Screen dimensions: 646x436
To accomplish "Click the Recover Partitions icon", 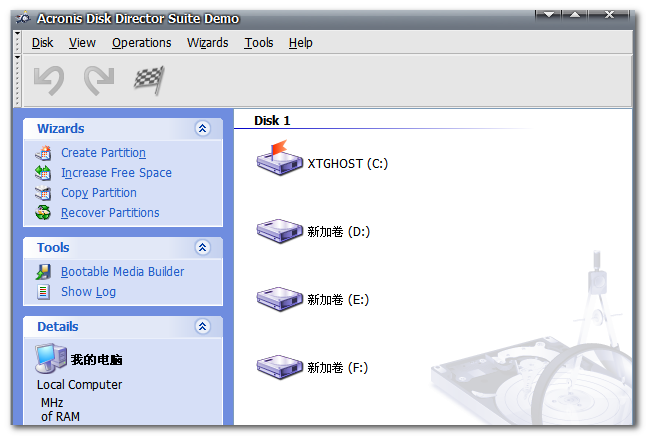I will tap(43, 213).
